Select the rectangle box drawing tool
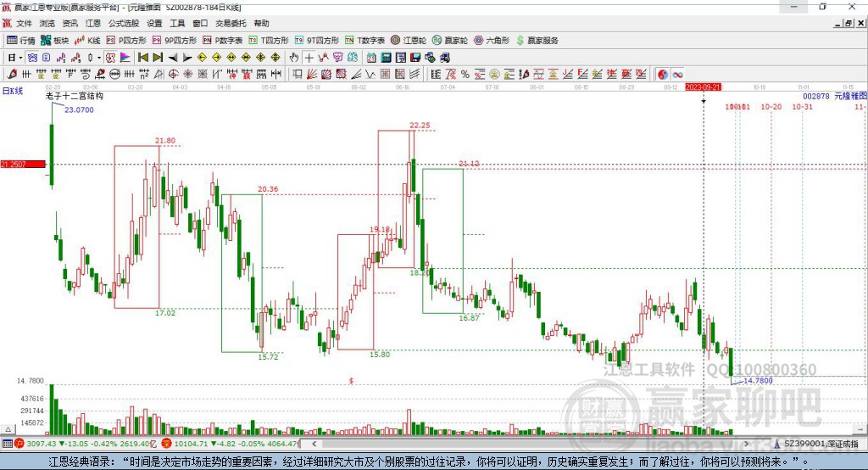Image resolution: width=868 pixels, height=470 pixels. coord(297,75)
